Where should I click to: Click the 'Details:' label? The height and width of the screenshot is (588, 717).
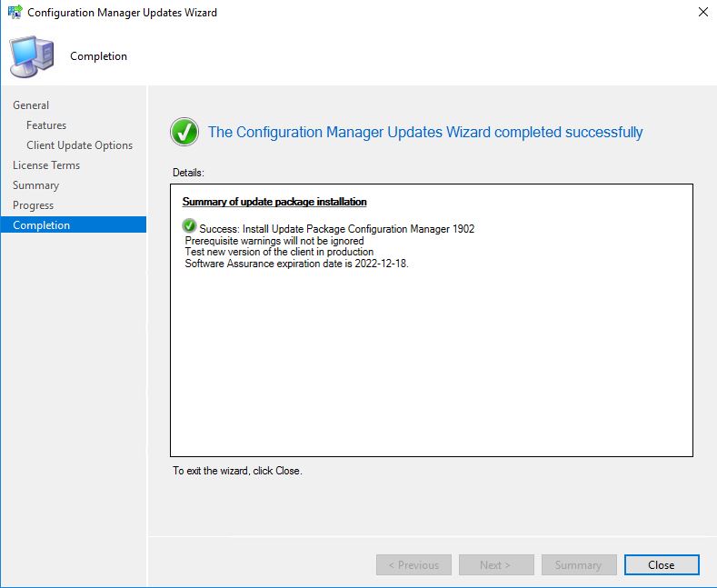coord(188,173)
